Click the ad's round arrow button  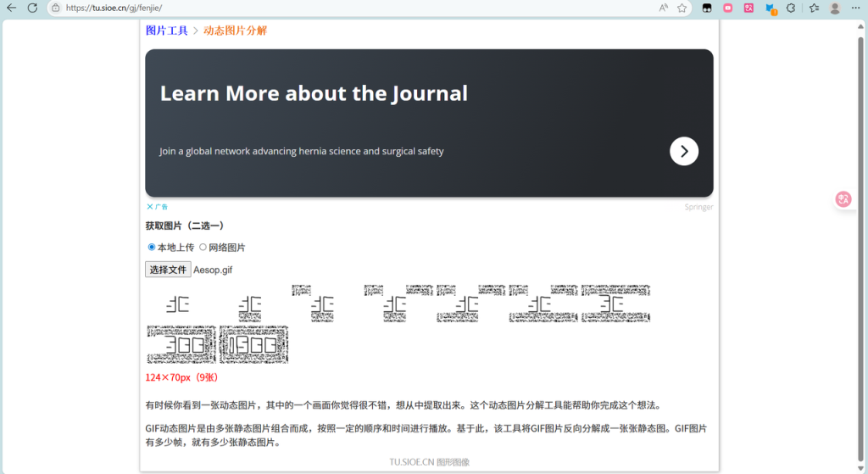pos(684,151)
